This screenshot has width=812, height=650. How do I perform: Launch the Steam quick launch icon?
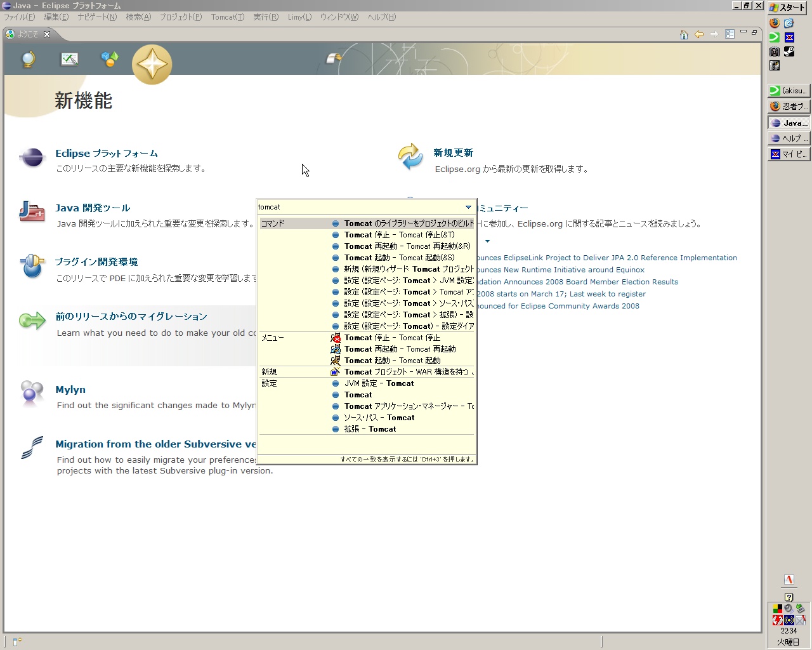pos(789,51)
